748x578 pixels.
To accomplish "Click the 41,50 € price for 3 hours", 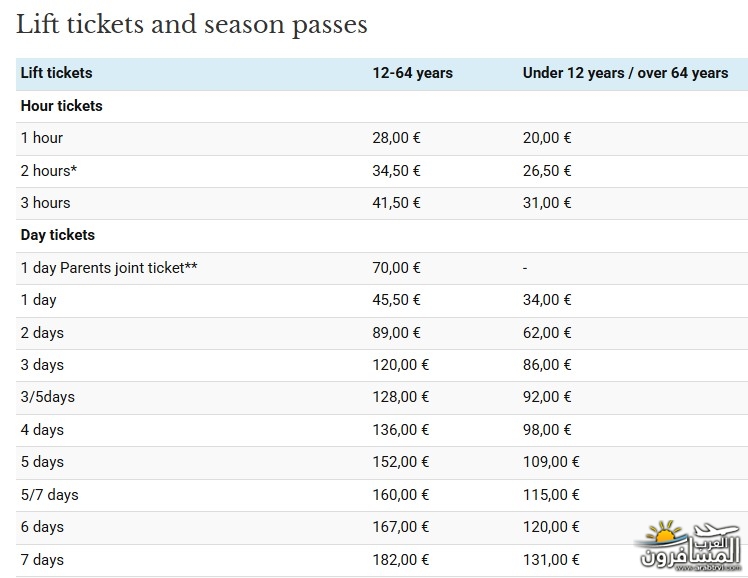I will pos(396,203).
